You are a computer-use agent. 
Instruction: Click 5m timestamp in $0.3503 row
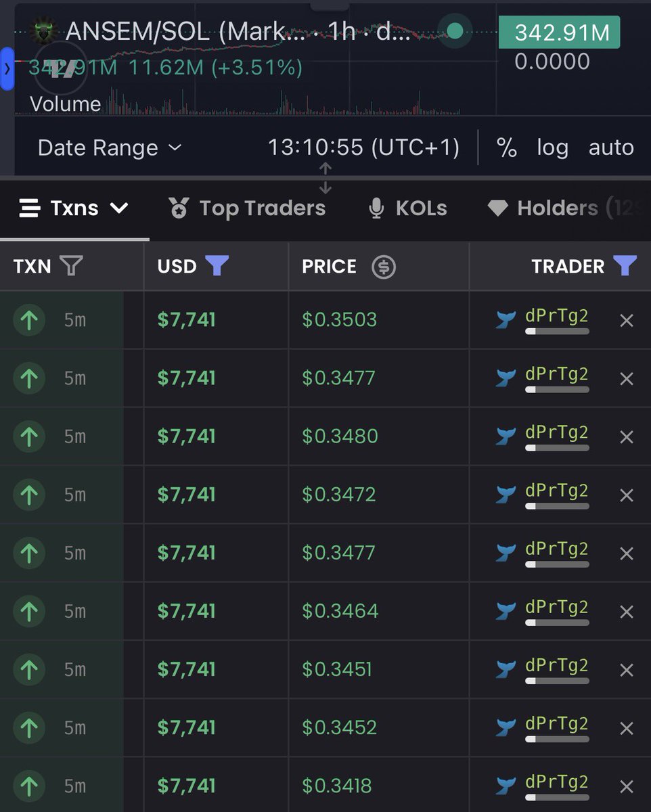pyautogui.click(x=75, y=320)
